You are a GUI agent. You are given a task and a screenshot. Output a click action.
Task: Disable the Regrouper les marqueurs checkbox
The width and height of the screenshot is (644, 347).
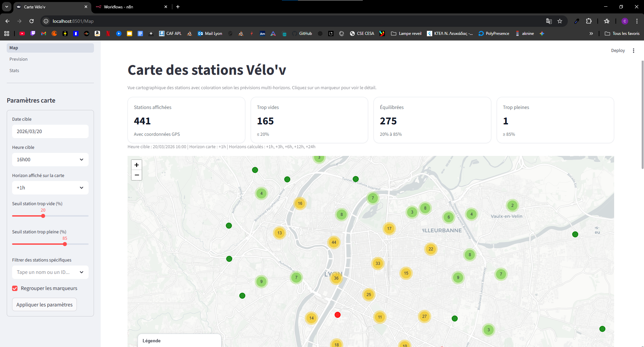14,288
